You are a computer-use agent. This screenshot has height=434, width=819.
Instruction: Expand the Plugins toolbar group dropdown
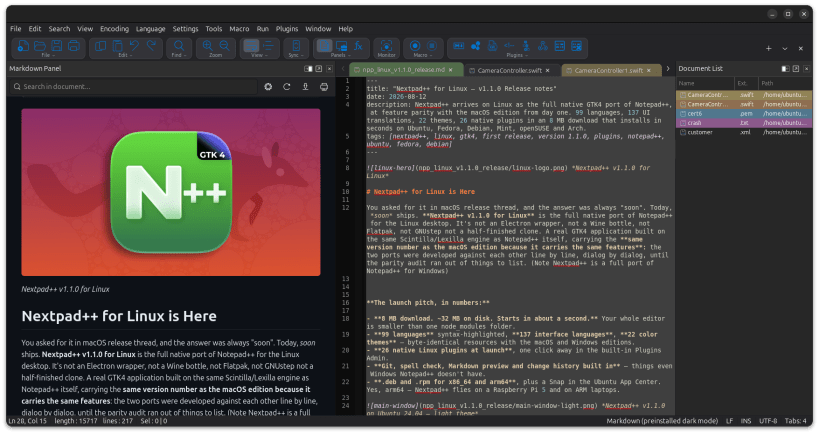coord(517,55)
